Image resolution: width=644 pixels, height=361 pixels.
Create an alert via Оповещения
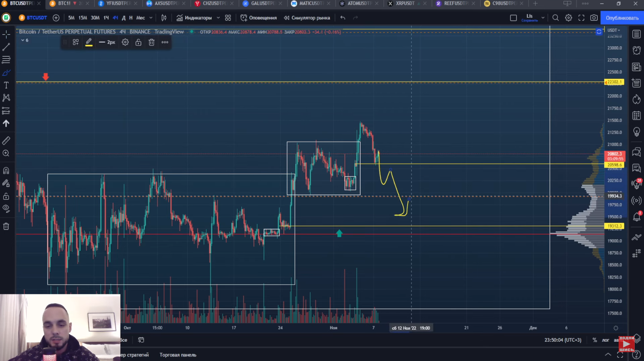258,18
